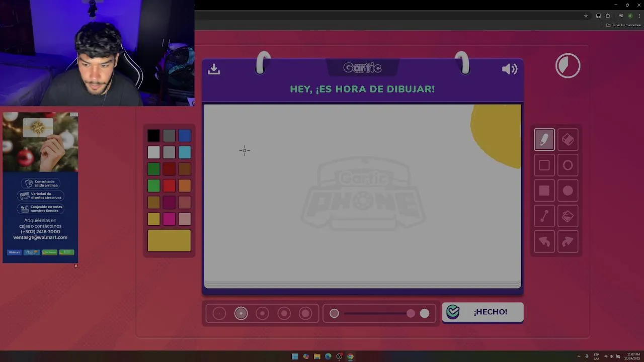Image resolution: width=644 pixels, height=362 pixels.
Task: Redo the undone stroke
Action: [568, 242]
